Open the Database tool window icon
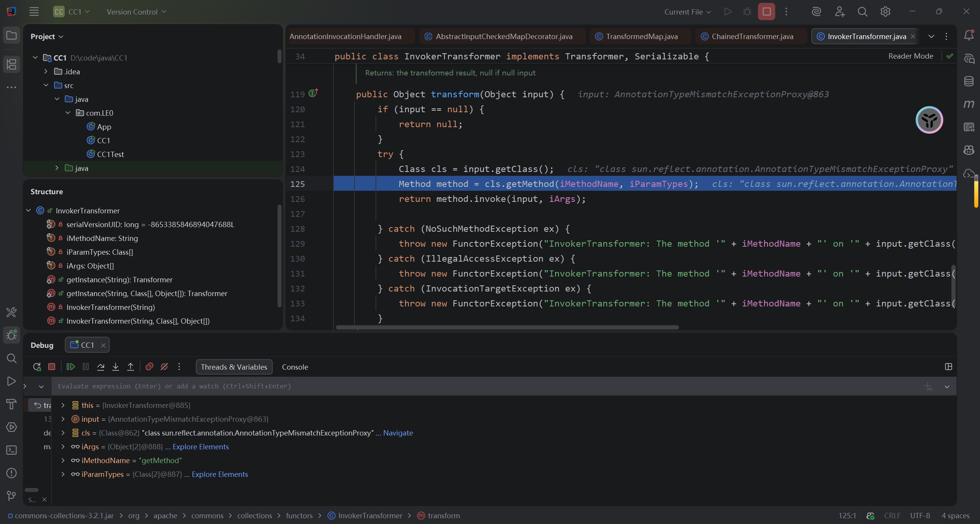The image size is (980, 524). [969, 81]
